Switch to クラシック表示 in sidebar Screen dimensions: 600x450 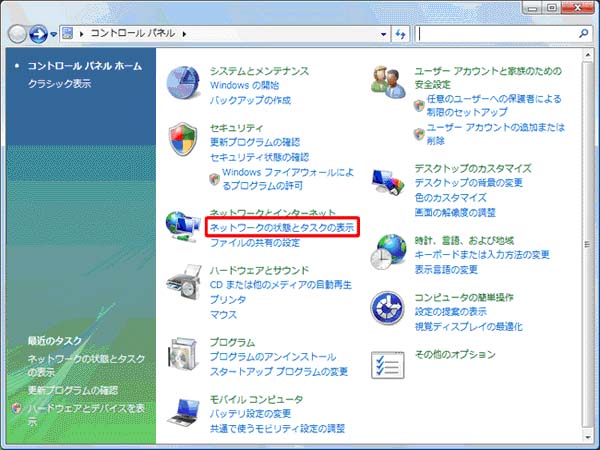coord(59,83)
